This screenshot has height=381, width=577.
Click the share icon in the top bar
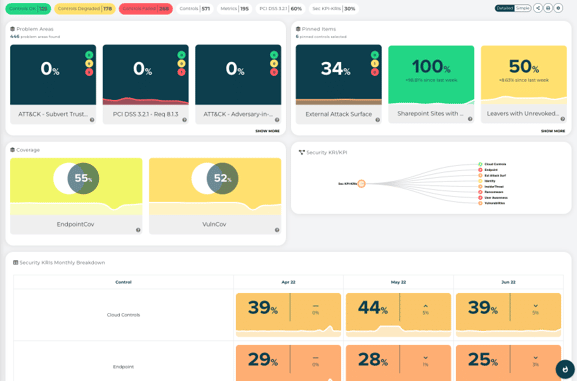(538, 8)
